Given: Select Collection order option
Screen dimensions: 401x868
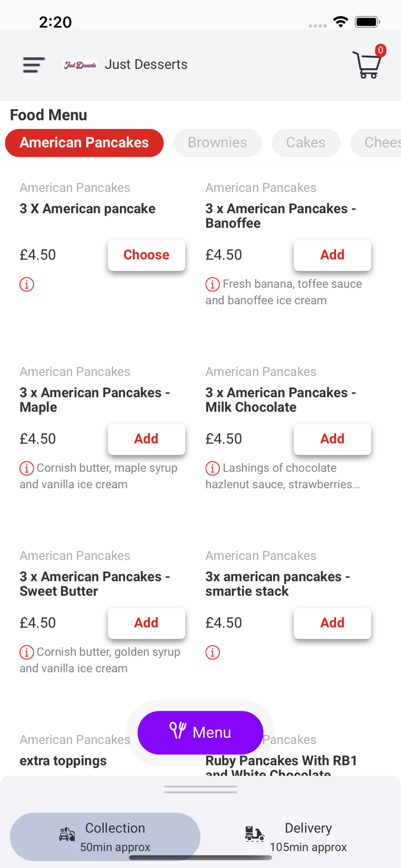Looking at the screenshot, I should [x=105, y=837].
